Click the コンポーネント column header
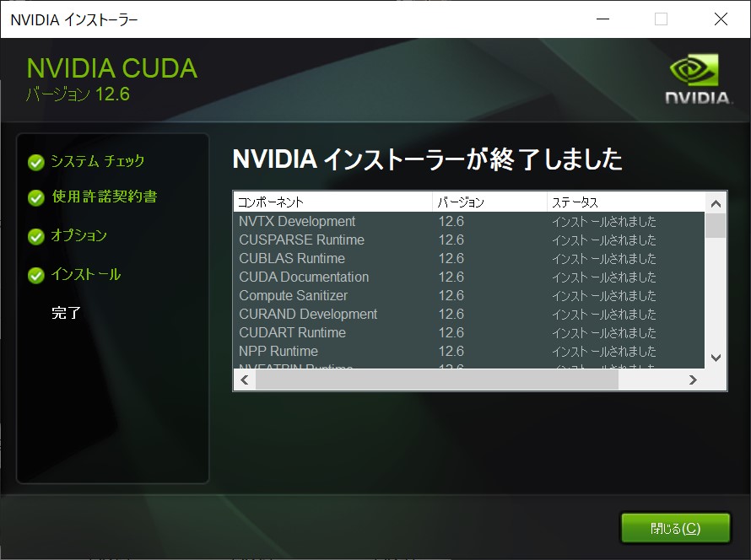The image size is (751, 560). pos(332,202)
